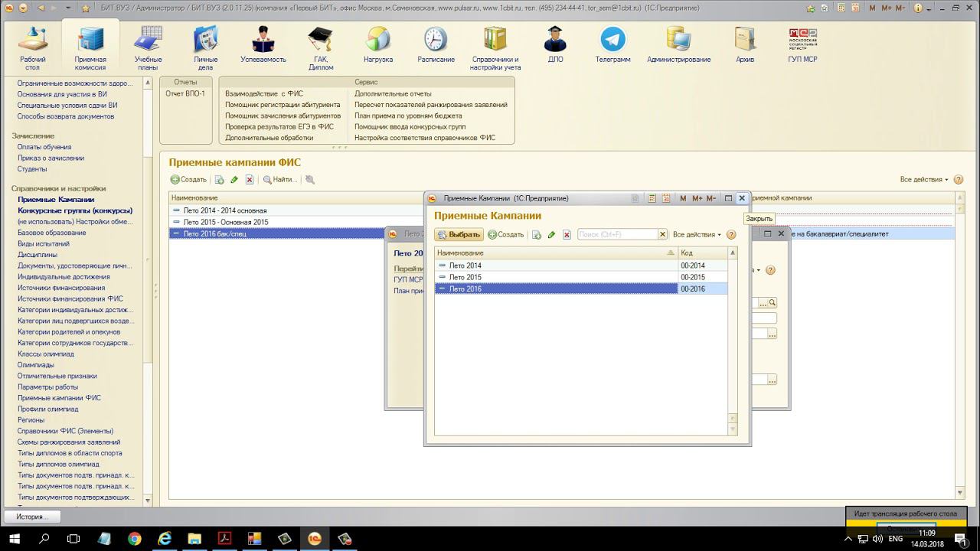Image resolution: width=980 pixels, height=551 pixels.
Task: Sort dialog list by the Код column header
Action: coord(703,253)
